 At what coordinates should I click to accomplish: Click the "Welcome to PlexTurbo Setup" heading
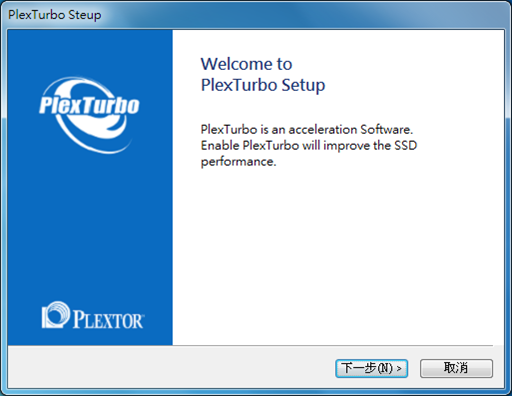pyautogui.click(x=263, y=75)
